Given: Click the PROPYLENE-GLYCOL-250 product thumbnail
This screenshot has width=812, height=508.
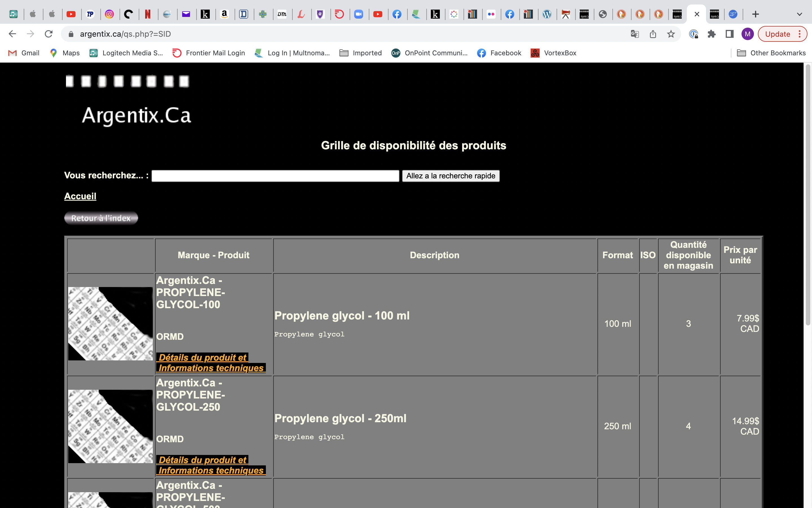Looking at the screenshot, I should (111, 426).
